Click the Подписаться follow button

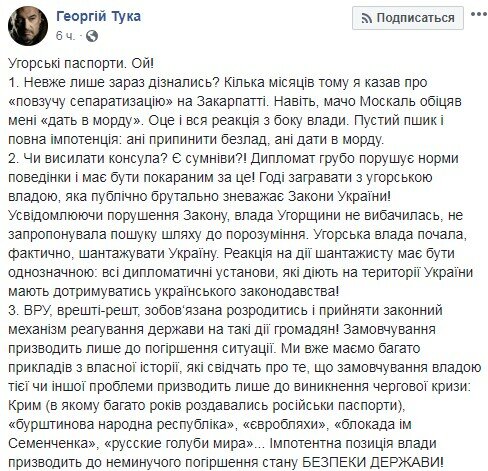click(x=408, y=18)
